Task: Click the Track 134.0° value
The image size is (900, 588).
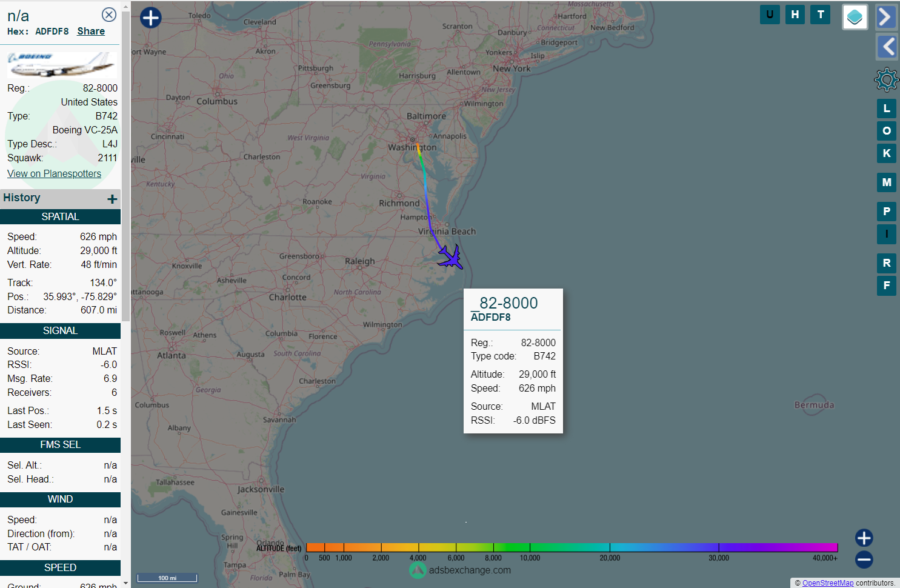Action: coord(104,282)
